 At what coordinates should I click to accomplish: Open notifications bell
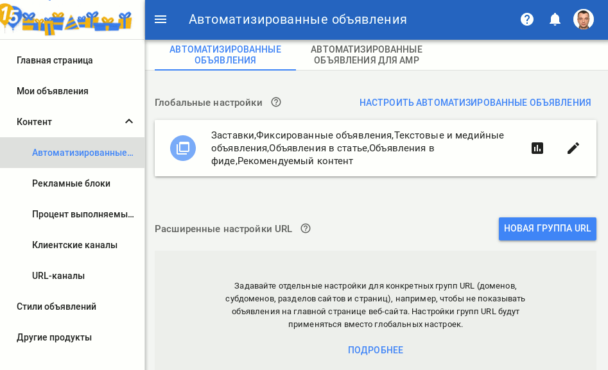[555, 19]
